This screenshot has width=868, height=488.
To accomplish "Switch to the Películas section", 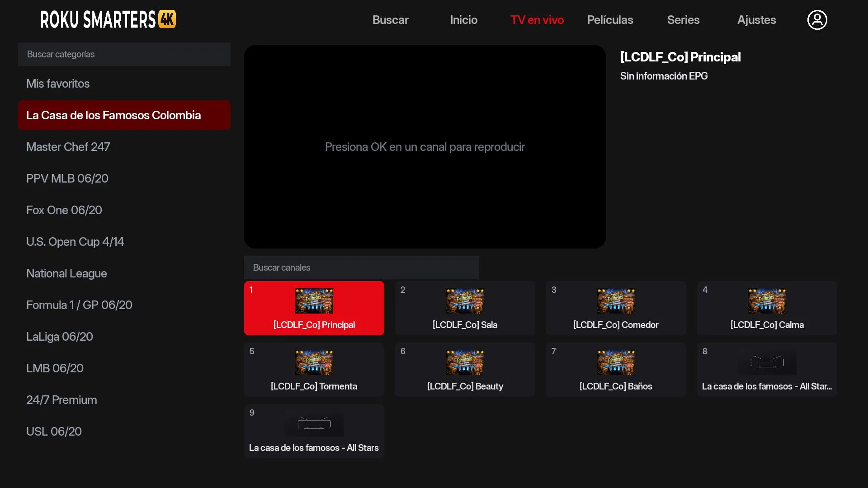I will (x=610, y=20).
